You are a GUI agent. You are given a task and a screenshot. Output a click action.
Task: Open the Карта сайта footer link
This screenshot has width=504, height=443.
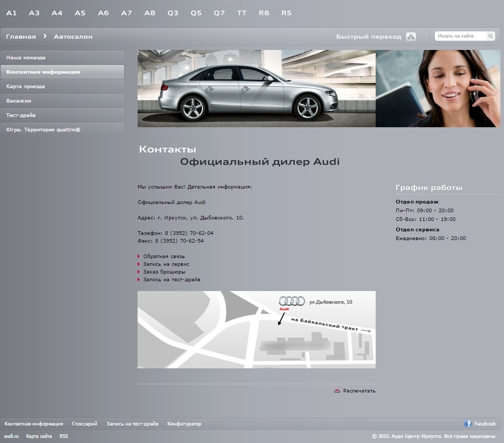[x=39, y=436]
